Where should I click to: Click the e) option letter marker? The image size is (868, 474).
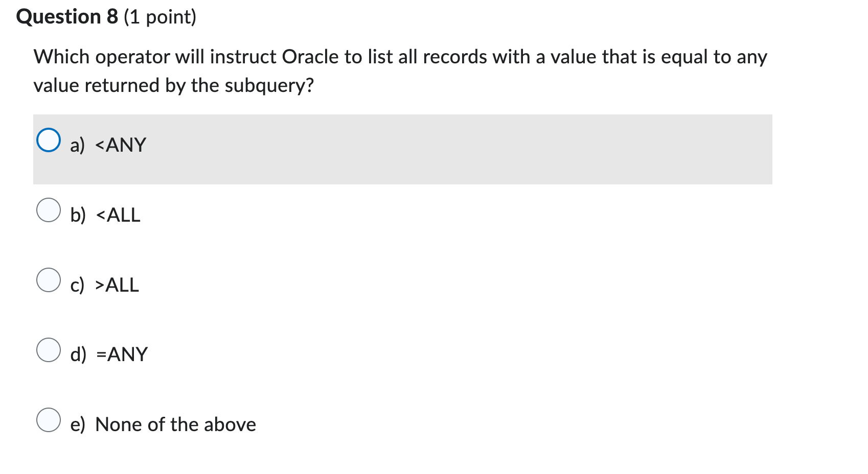(x=78, y=424)
